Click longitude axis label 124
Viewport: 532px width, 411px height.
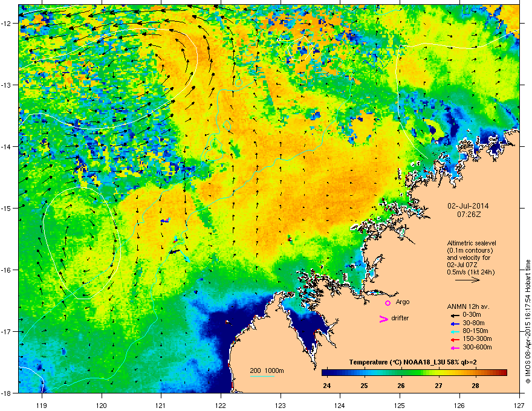[340, 405]
